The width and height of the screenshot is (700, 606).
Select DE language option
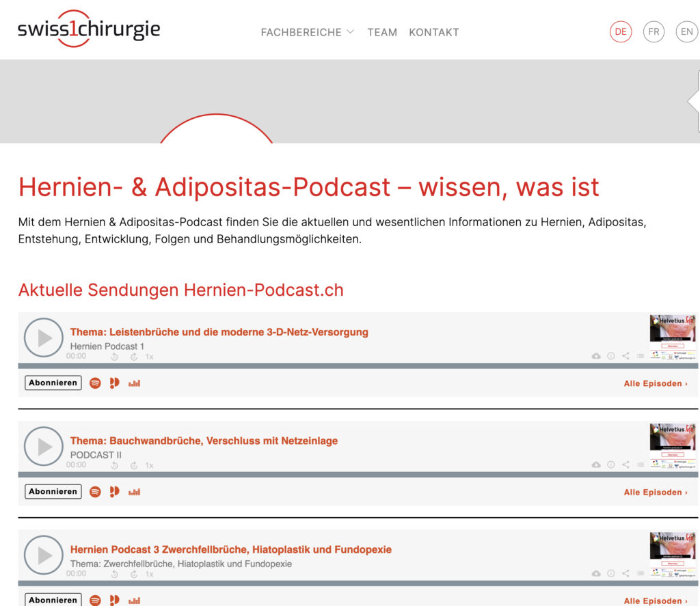621,32
